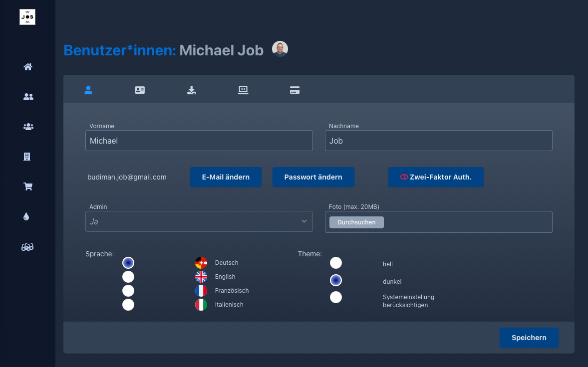
Task: Go to home via house icon
Action: [x=28, y=67]
